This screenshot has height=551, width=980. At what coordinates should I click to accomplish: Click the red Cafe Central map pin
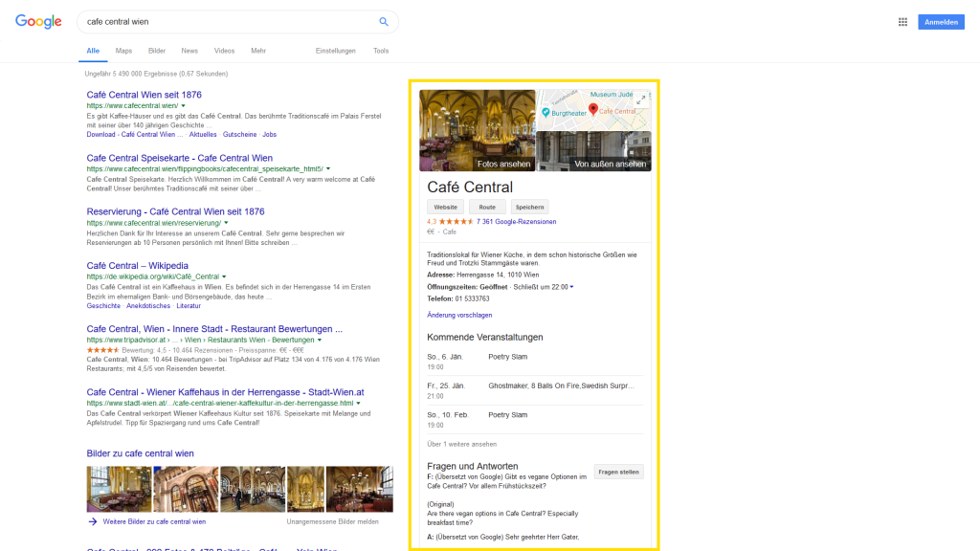click(x=593, y=110)
